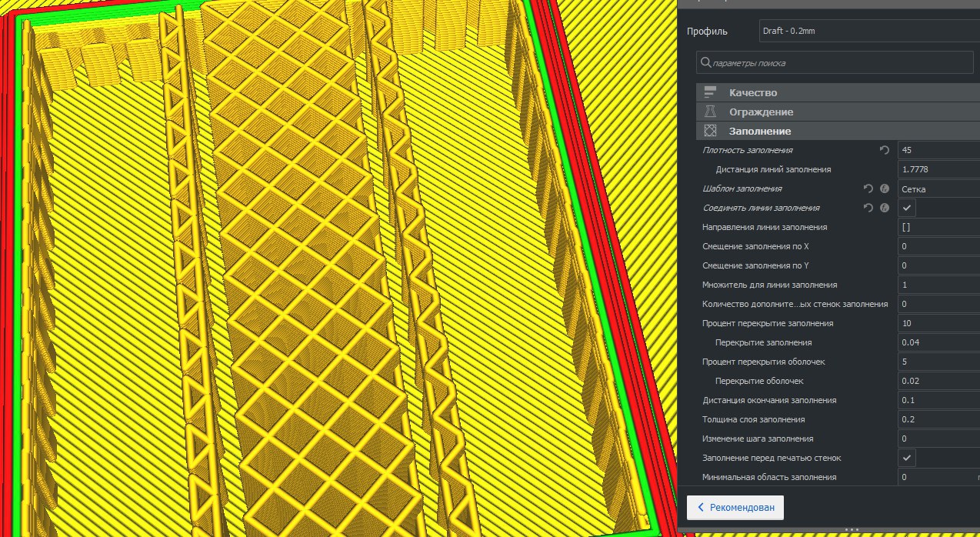980x537 pixels.
Task: Click the three-dot handle below settings panel
Action: coord(852,530)
